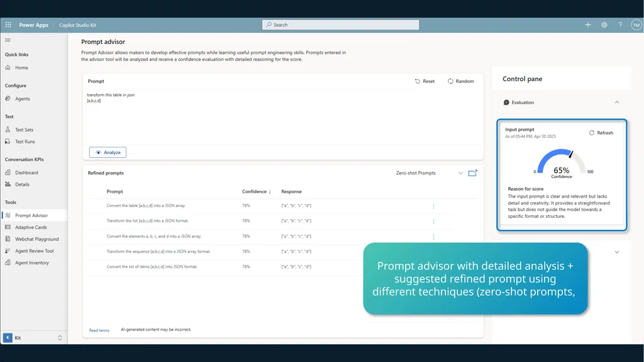Open more options for 'Transform the list' row

click(x=433, y=222)
